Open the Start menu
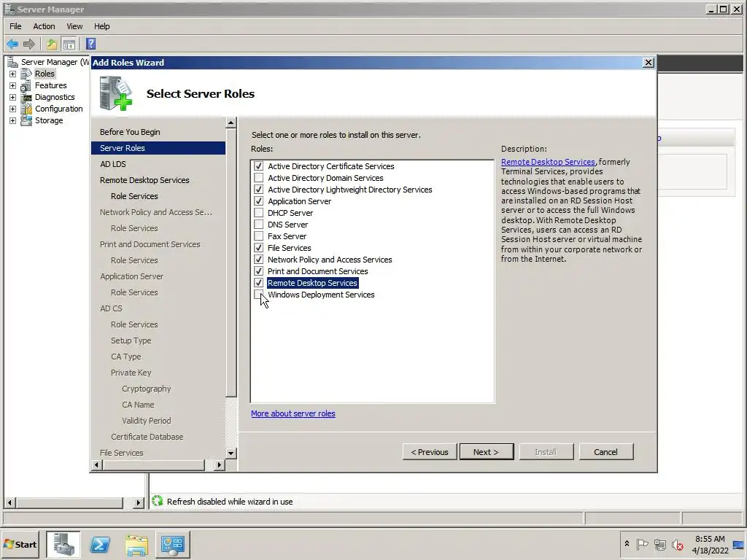The width and height of the screenshot is (747, 560). [x=20, y=544]
